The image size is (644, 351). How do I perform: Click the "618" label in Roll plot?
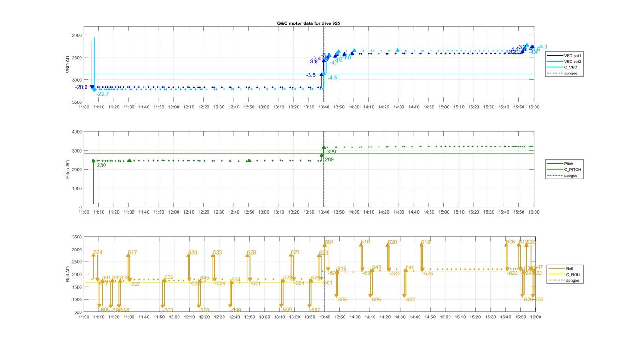coord(426,242)
